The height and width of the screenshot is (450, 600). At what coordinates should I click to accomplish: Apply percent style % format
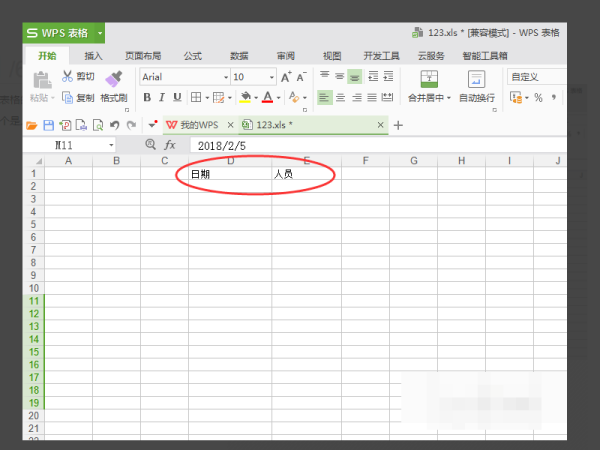pyautogui.click(x=538, y=98)
